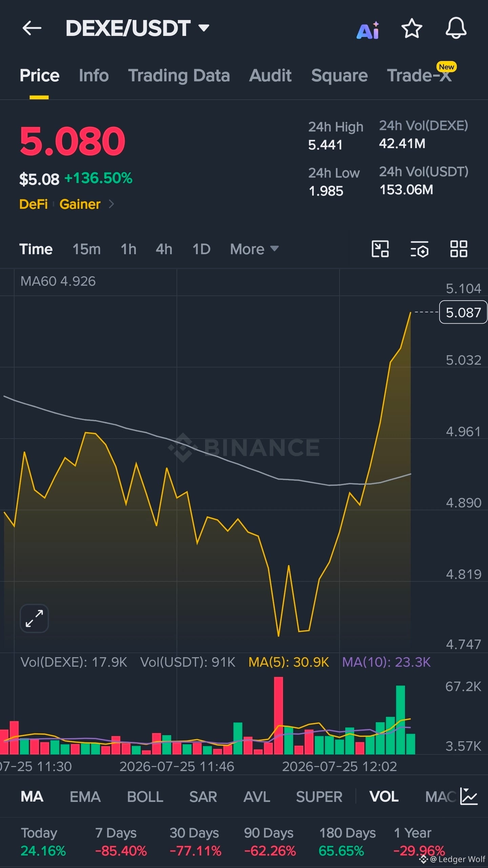The image size is (488, 868).
Task: Select the 1h interval
Action: click(x=128, y=249)
